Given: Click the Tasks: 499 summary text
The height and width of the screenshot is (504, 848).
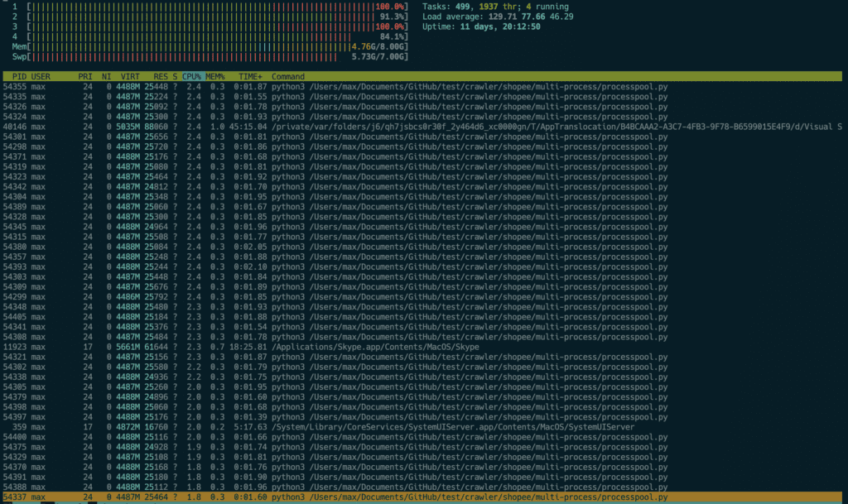Looking at the screenshot, I should 495,7.
